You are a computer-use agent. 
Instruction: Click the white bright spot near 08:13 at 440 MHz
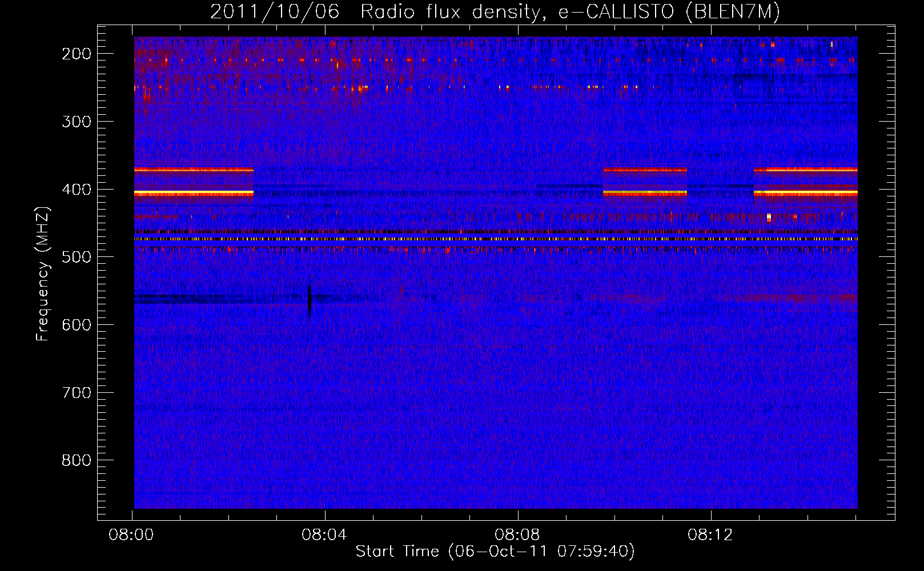769,217
